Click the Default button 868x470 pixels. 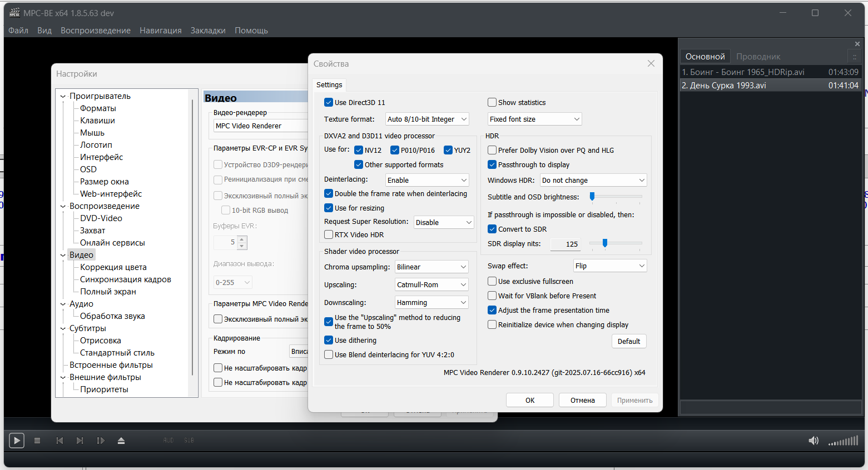pyautogui.click(x=629, y=341)
